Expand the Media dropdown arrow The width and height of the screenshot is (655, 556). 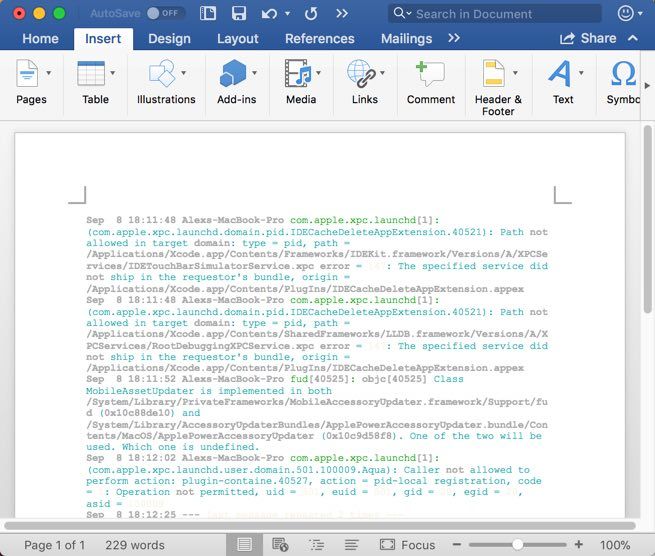(318, 73)
